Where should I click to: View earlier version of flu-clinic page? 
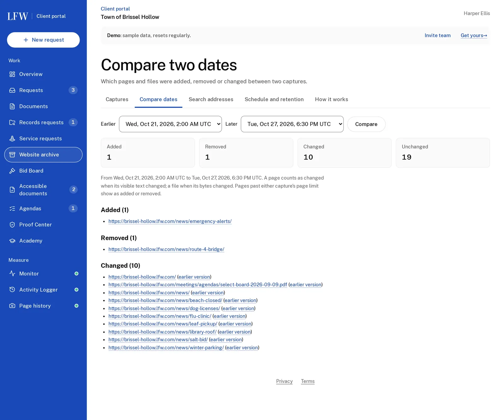coord(230,316)
